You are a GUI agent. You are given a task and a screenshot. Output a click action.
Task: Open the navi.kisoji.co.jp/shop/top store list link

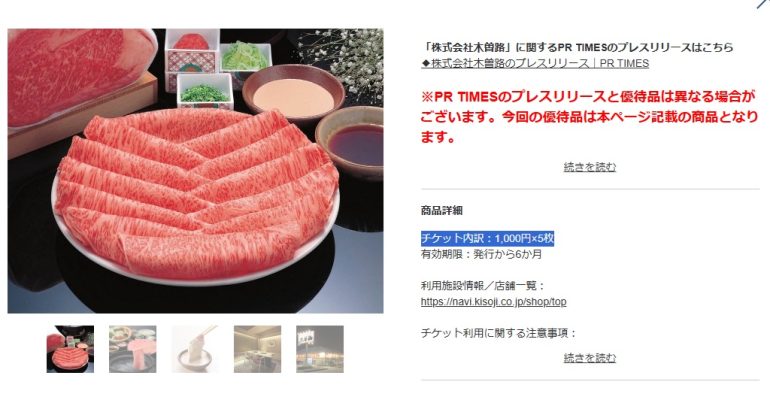click(494, 302)
